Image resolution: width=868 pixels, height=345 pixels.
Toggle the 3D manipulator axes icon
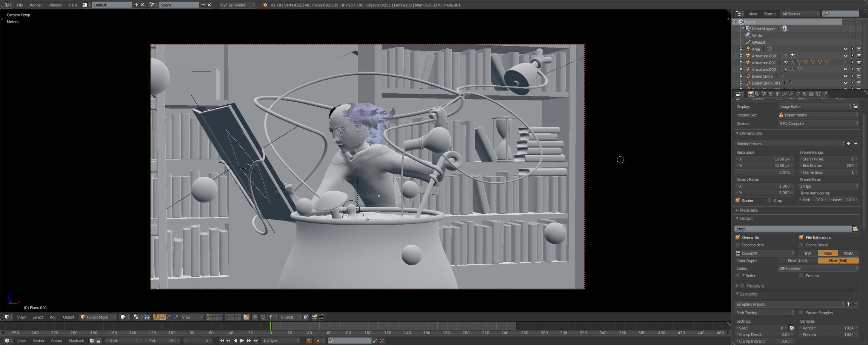[x=156, y=317]
